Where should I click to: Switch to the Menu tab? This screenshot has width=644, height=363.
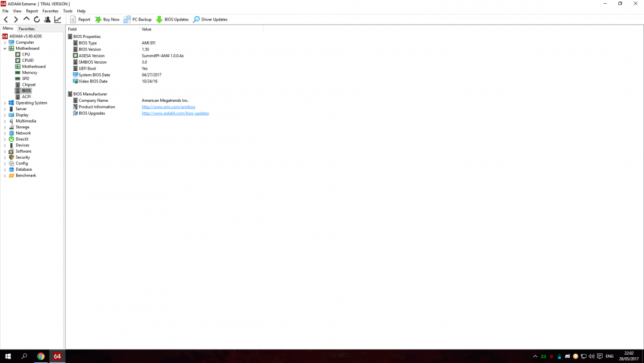click(8, 28)
